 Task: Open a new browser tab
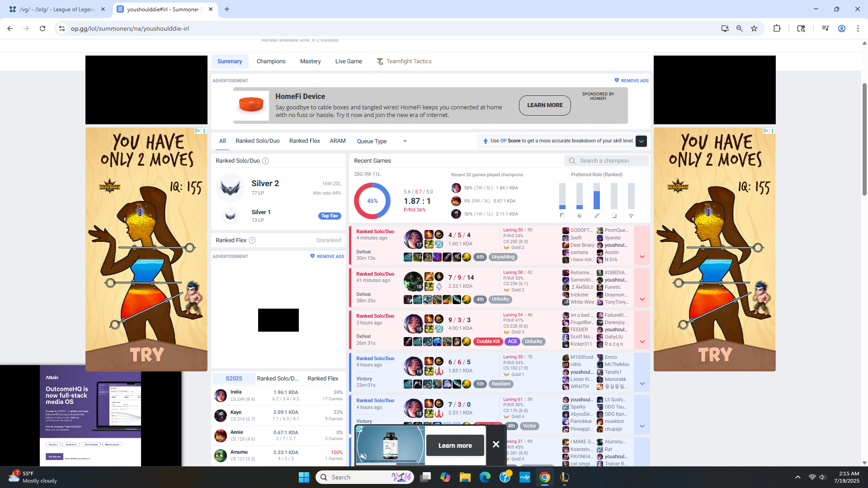pyautogui.click(x=227, y=9)
